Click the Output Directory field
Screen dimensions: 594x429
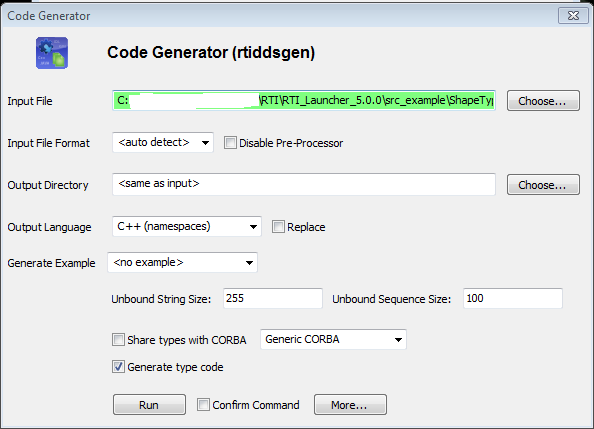[304, 185]
